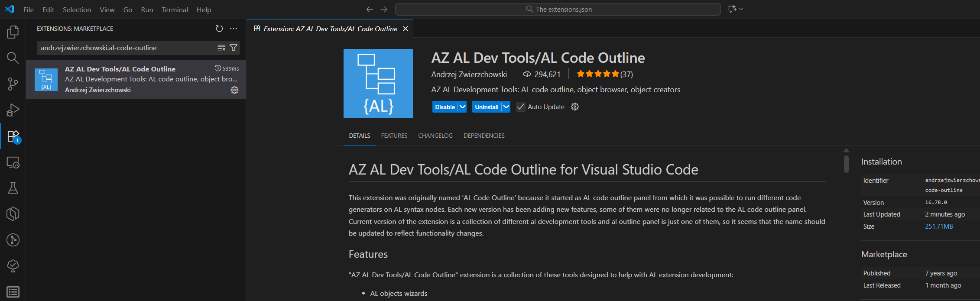This screenshot has width=980, height=301.
Task: Select AZ AL Dev Tools extension list item
Action: [136, 80]
